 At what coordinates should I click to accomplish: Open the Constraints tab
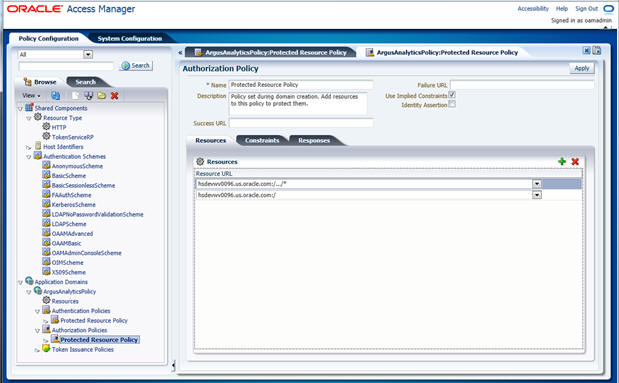click(x=262, y=140)
